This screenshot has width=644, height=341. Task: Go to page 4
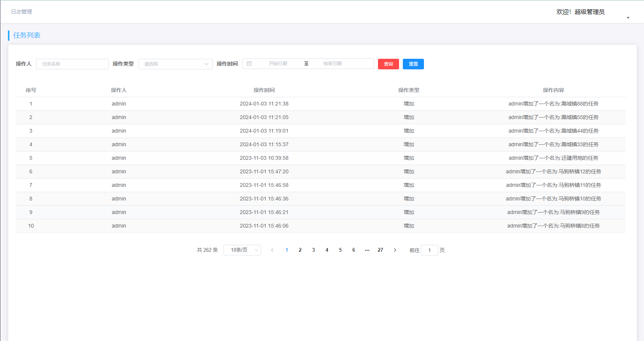pyautogui.click(x=327, y=250)
